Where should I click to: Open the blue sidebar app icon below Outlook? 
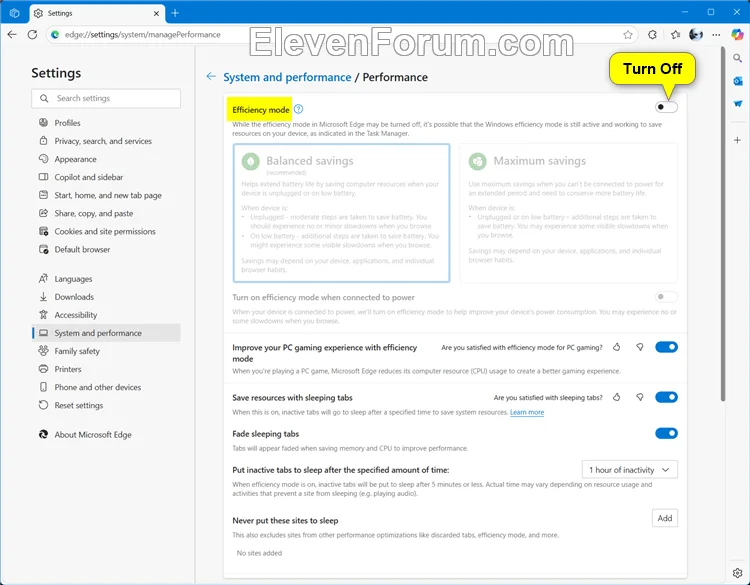pos(738,104)
